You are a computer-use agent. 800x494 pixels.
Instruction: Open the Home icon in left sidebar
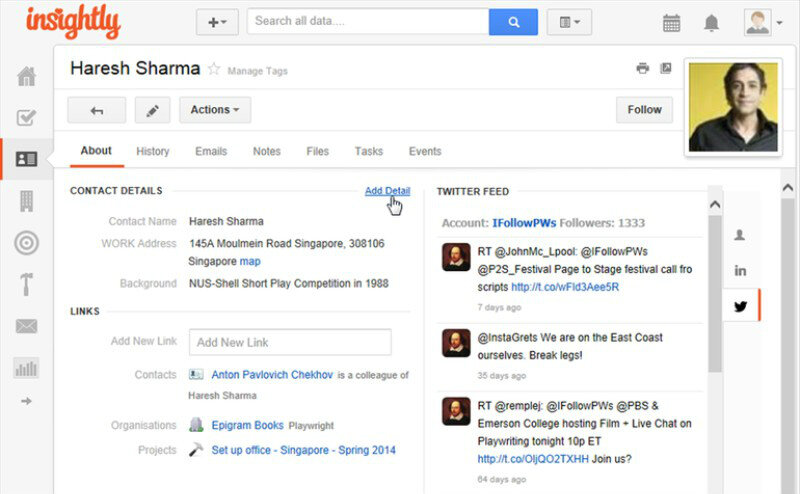pyautogui.click(x=26, y=77)
